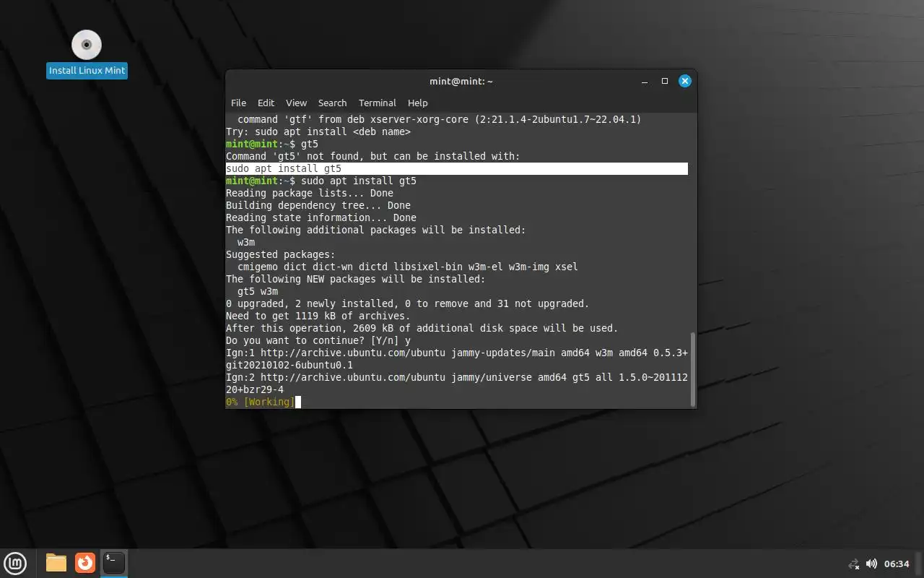Image resolution: width=924 pixels, height=578 pixels.
Task: Click 'Reading state information... Done' line
Action: [x=321, y=217]
